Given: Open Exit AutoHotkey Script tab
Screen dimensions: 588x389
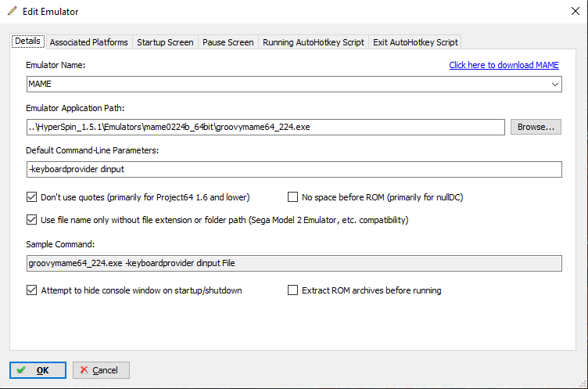Looking at the screenshot, I should pyautogui.click(x=415, y=42).
